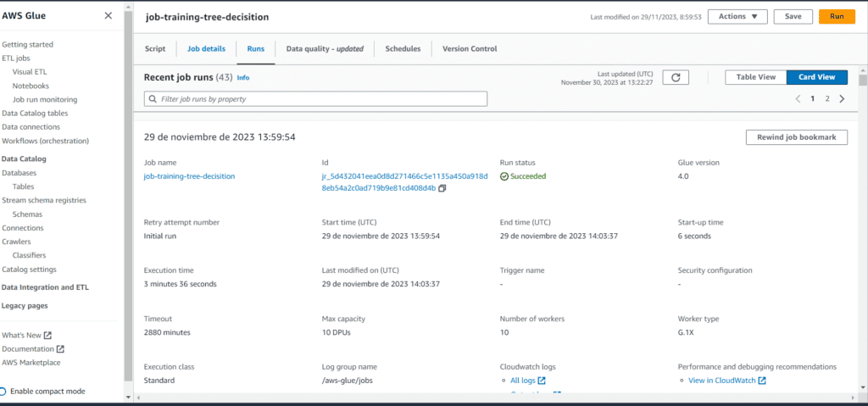Go to next page of job runs
The width and height of the screenshot is (868, 406).
coord(842,99)
